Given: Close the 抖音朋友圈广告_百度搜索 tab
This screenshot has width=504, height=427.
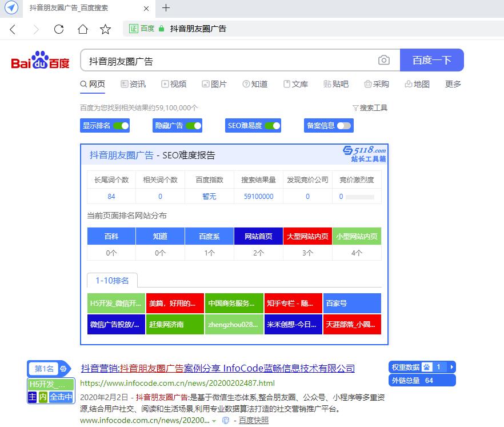Looking at the screenshot, I should click(x=146, y=9).
